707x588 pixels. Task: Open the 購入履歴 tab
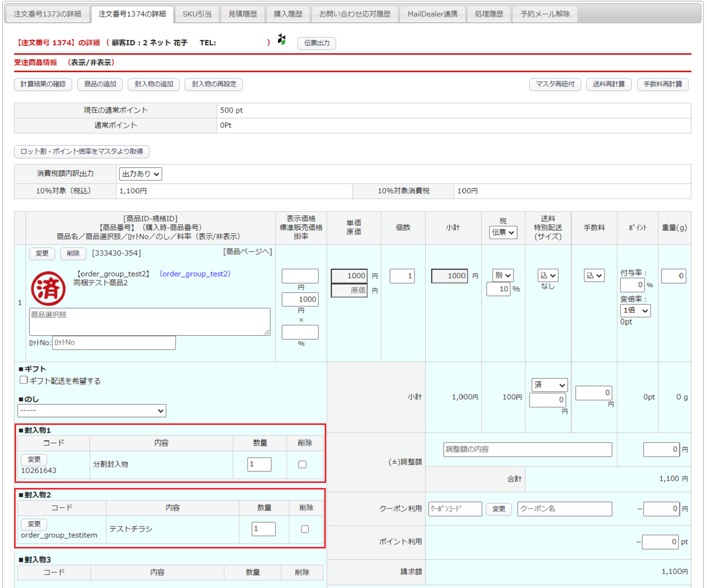coord(288,14)
